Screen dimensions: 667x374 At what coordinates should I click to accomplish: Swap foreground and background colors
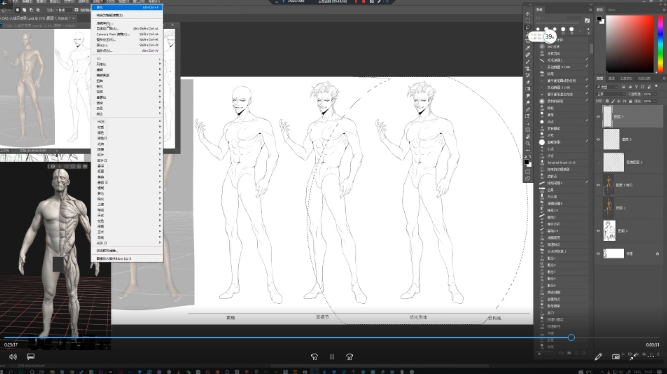pyautogui.click(x=530, y=157)
